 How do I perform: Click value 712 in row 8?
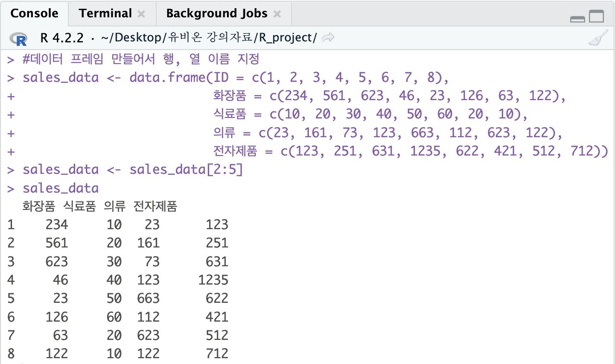(217, 353)
